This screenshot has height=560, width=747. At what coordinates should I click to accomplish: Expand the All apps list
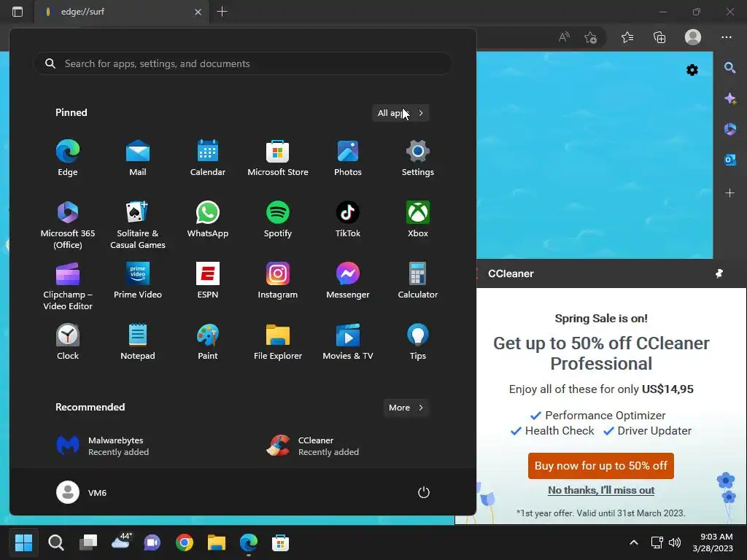click(x=400, y=113)
